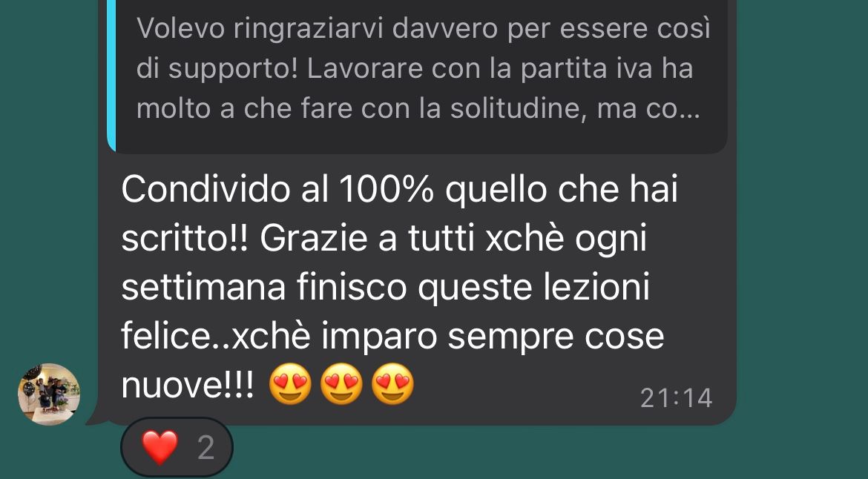Select the last heart-eyes emoji
Image resolution: width=868 pixels, height=479 pixels.
click(392, 384)
